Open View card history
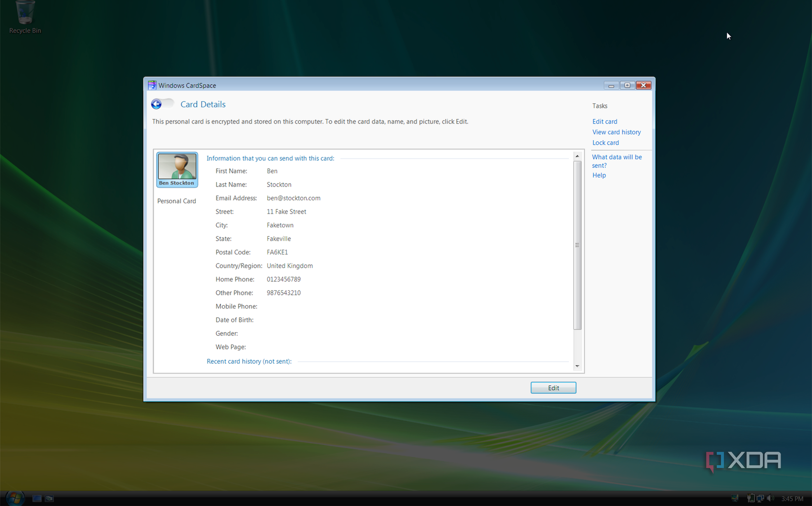The image size is (812, 506). click(616, 132)
